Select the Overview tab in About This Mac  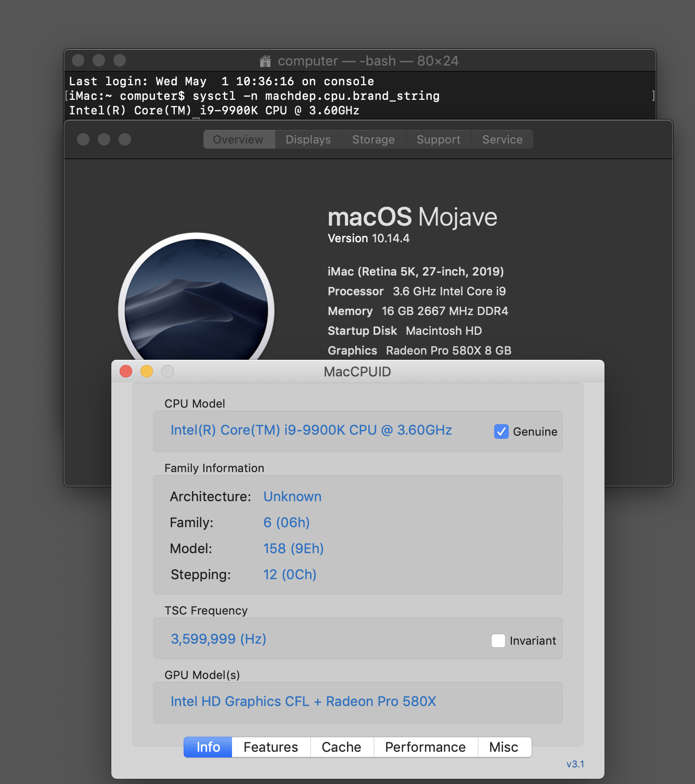pyautogui.click(x=238, y=139)
